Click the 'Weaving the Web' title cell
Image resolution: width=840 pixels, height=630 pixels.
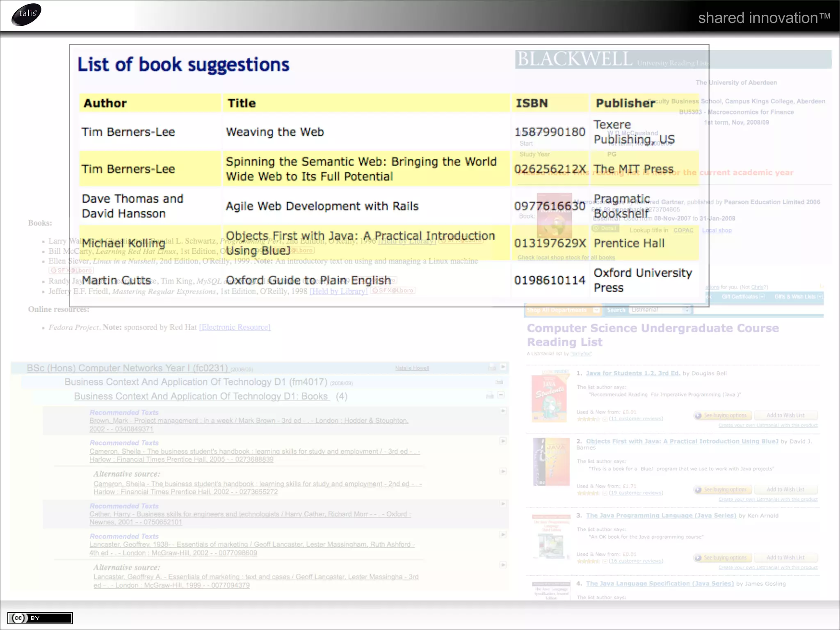click(x=366, y=132)
